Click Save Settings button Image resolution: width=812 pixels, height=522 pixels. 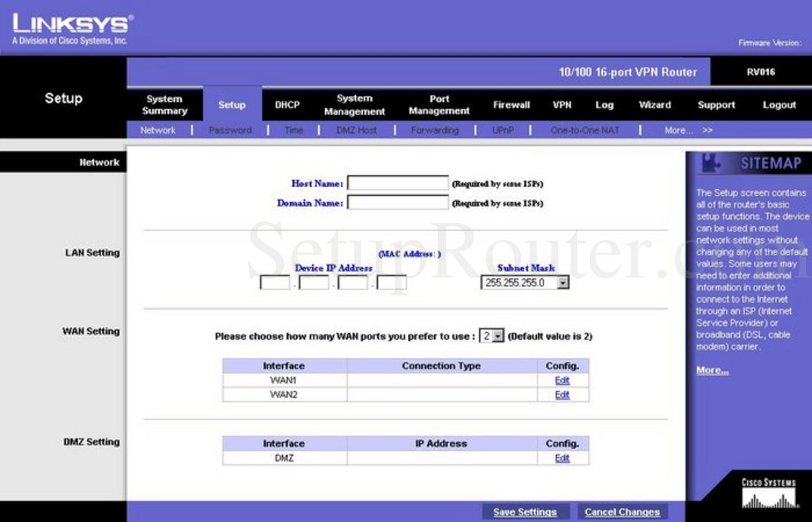(525, 512)
